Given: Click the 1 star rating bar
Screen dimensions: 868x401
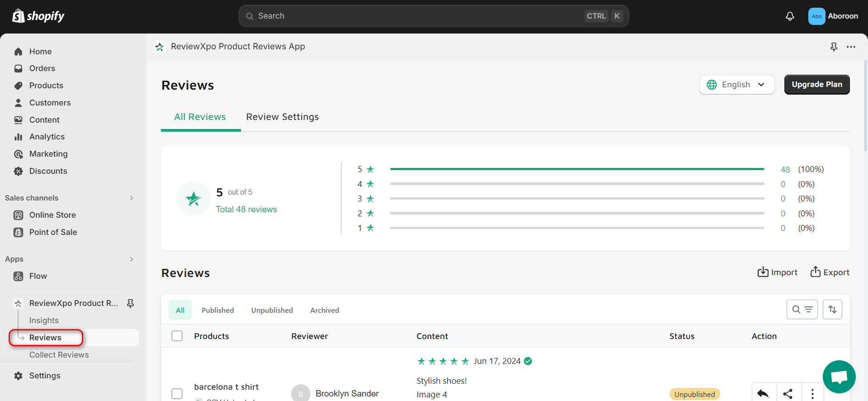Looking at the screenshot, I should tap(577, 228).
